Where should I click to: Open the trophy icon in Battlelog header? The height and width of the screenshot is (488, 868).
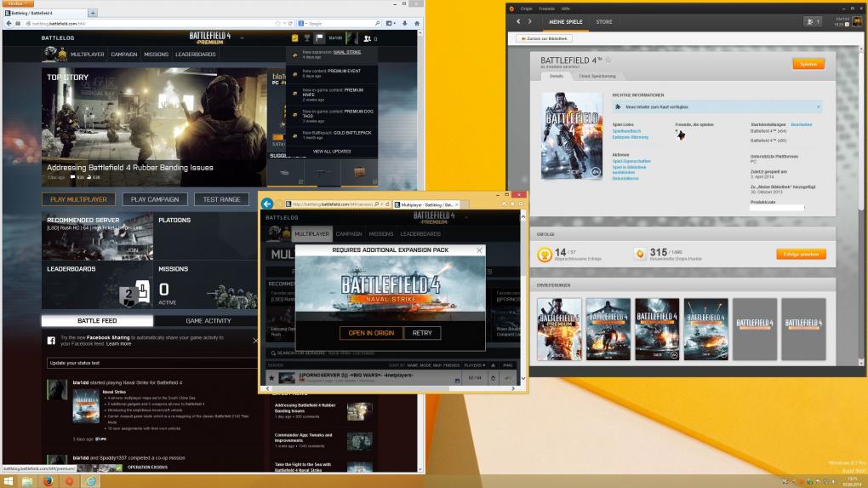pyautogui.click(x=307, y=38)
